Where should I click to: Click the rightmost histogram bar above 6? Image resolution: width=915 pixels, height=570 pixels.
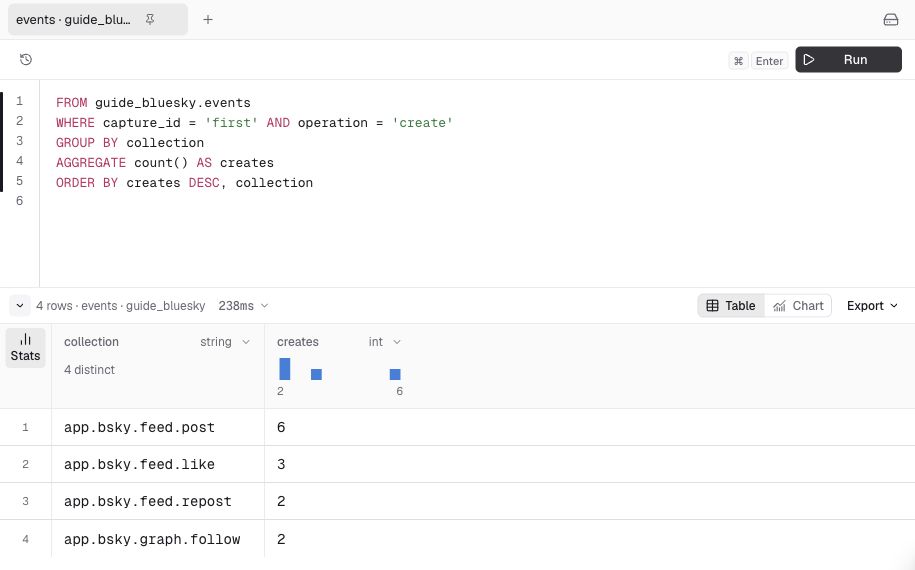pyautogui.click(x=395, y=374)
